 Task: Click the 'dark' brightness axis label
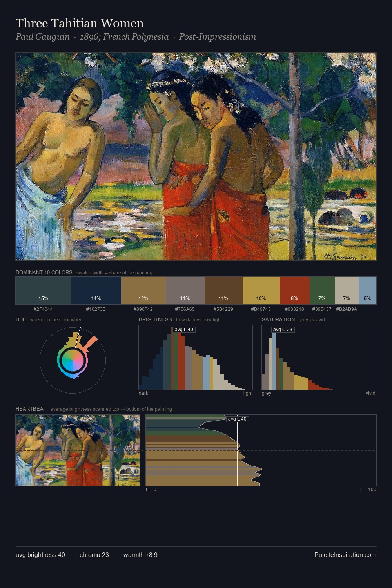tap(143, 393)
